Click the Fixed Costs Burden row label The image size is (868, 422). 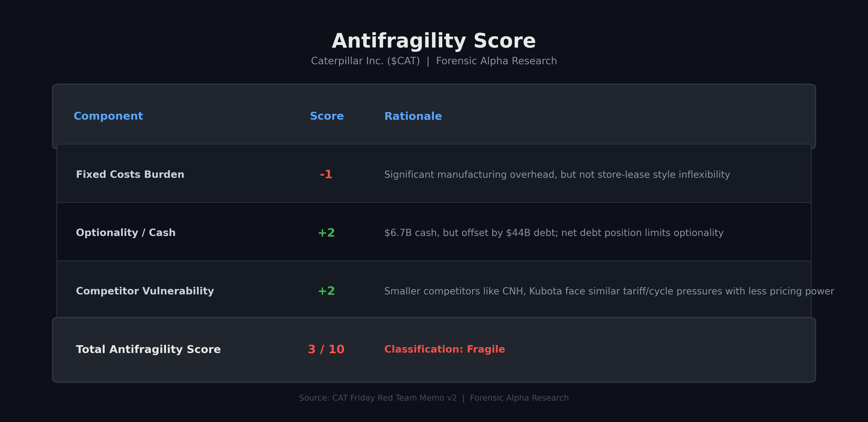pyautogui.click(x=130, y=175)
